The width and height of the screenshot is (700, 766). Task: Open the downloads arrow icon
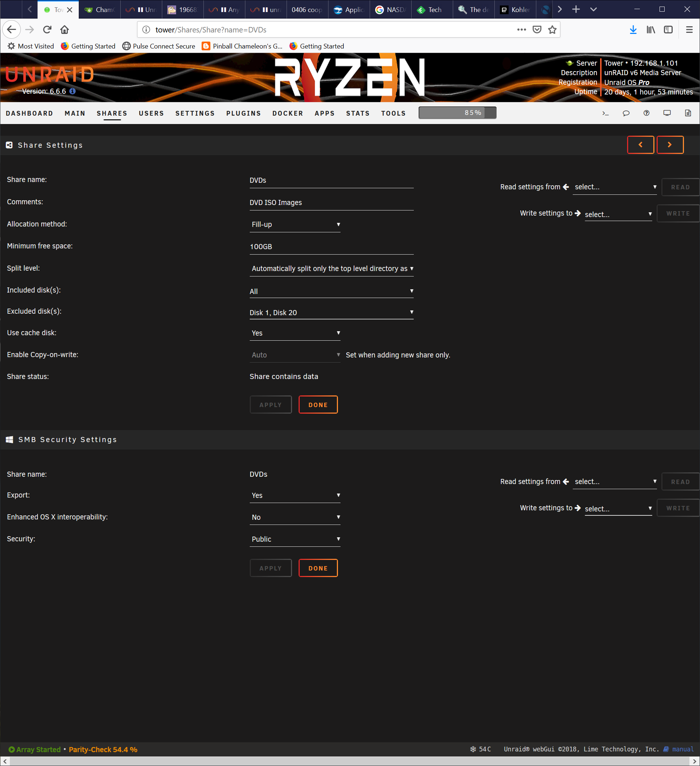tap(633, 30)
